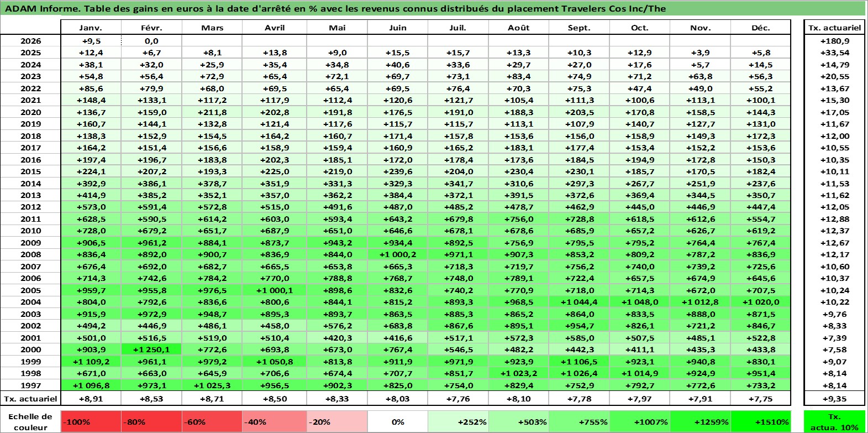Click the '+1 044,4' cell in 2004

pyautogui.click(x=579, y=302)
